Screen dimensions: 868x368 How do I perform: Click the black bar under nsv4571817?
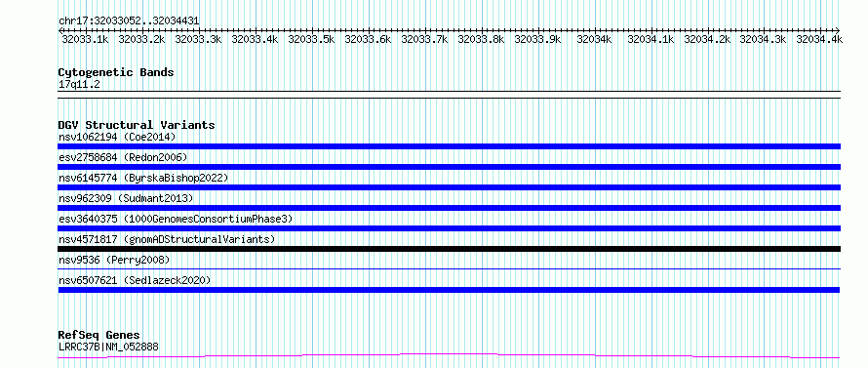[x=449, y=249]
